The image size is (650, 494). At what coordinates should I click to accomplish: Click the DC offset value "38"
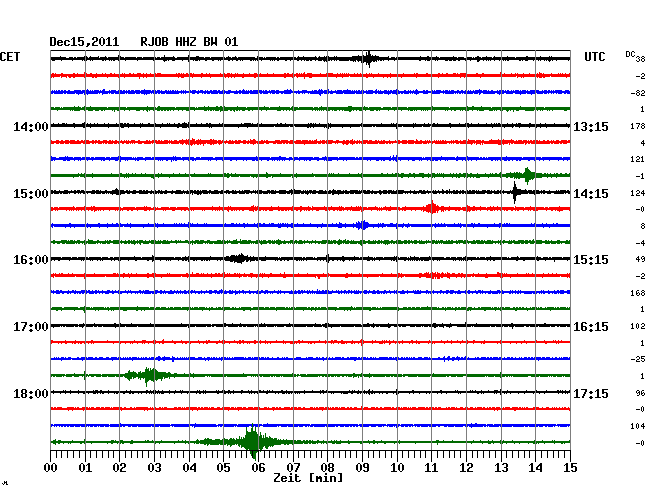(640, 59)
